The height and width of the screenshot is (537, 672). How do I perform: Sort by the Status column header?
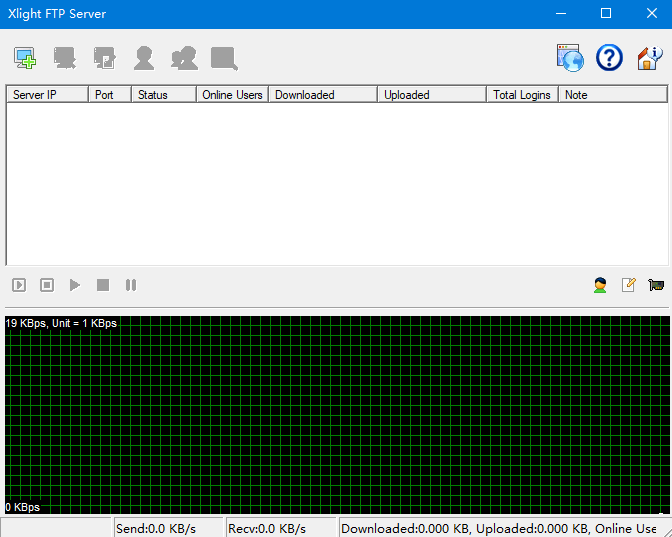(164, 95)
